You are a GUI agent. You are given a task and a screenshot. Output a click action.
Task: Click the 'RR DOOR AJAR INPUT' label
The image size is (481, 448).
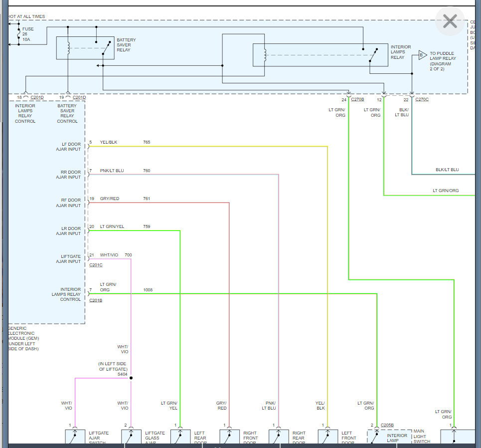(x=68, y=175)
